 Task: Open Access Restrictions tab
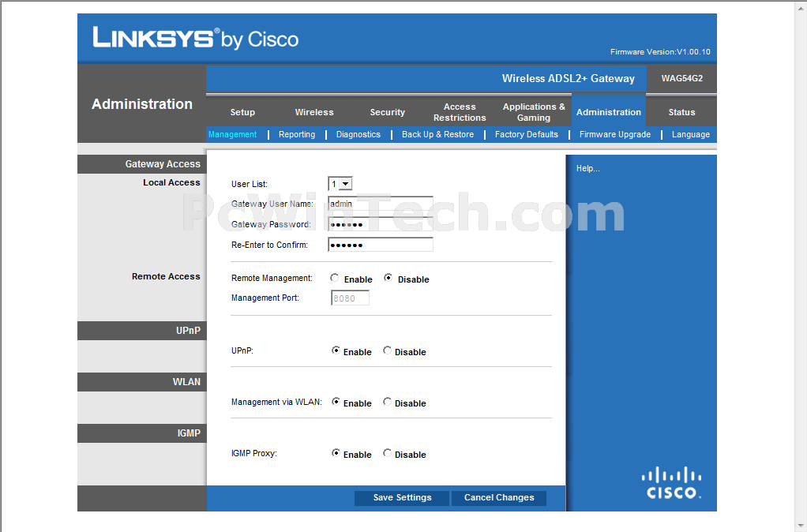pyautogui.click(x=460, y=112)
